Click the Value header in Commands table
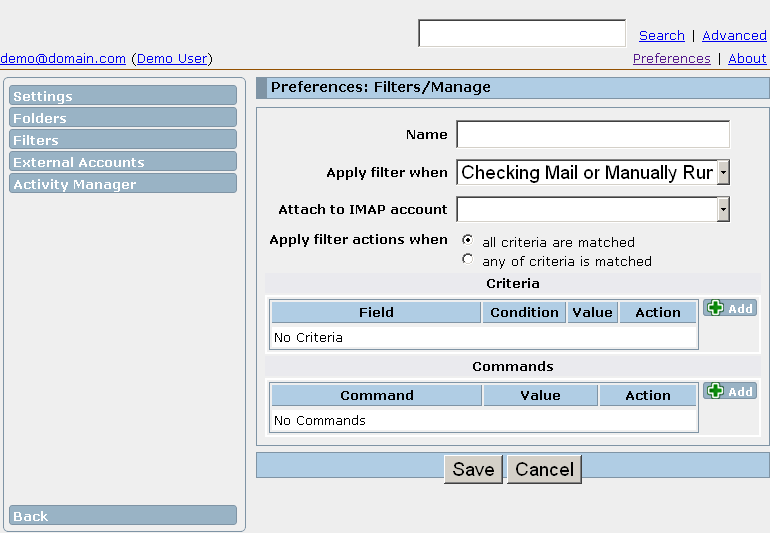The image size is (770, 533). 540,395
